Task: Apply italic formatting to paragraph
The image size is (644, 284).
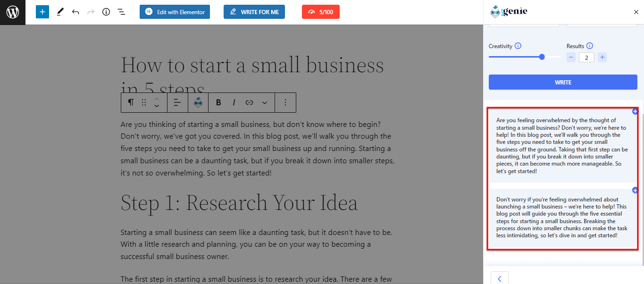Action: [x=234, y=102]
